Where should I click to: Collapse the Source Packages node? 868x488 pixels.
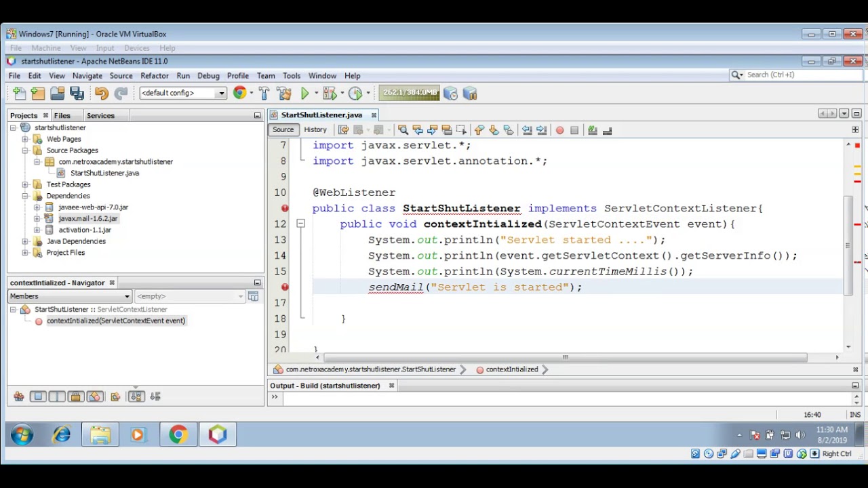tap(25, 150)
